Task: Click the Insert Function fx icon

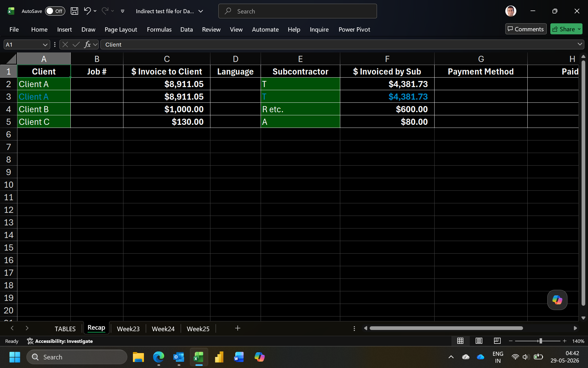Action: tap(87, 44)
